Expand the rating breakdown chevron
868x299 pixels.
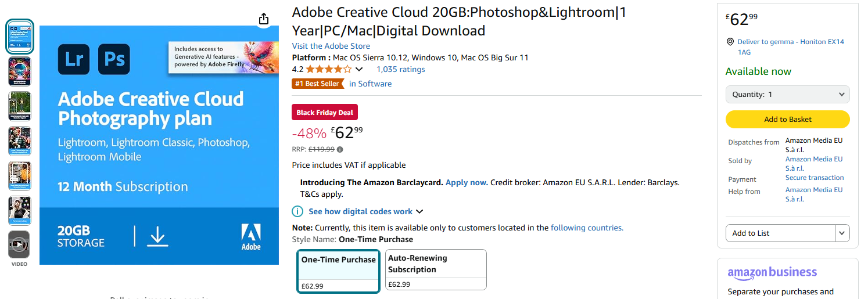(359, 70)
